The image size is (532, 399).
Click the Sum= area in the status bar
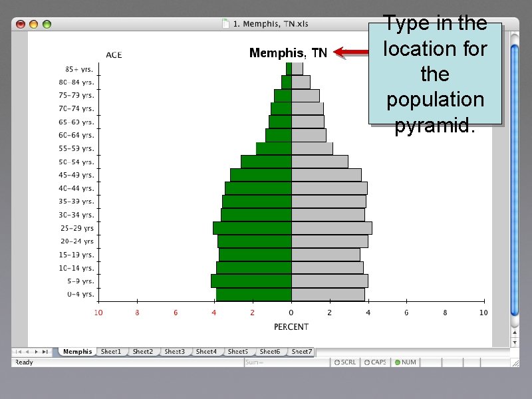click(255, 362)
